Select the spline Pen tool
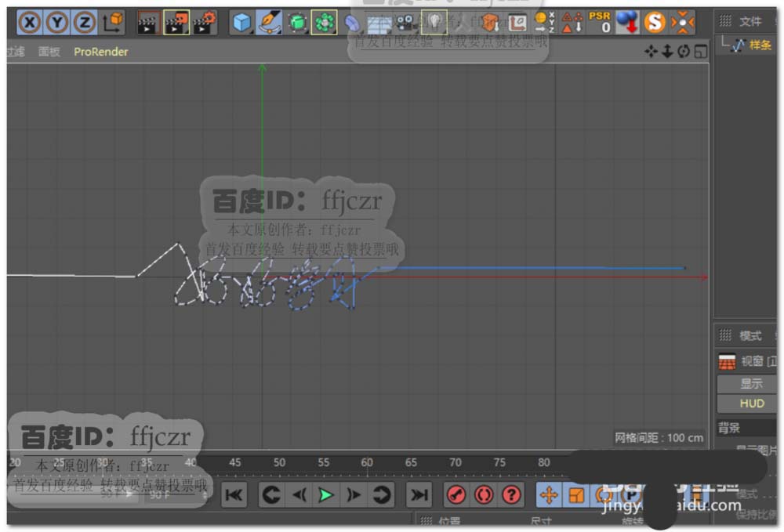Image resolution: width=784 pixels, height=532 pixels. point(269,23)
